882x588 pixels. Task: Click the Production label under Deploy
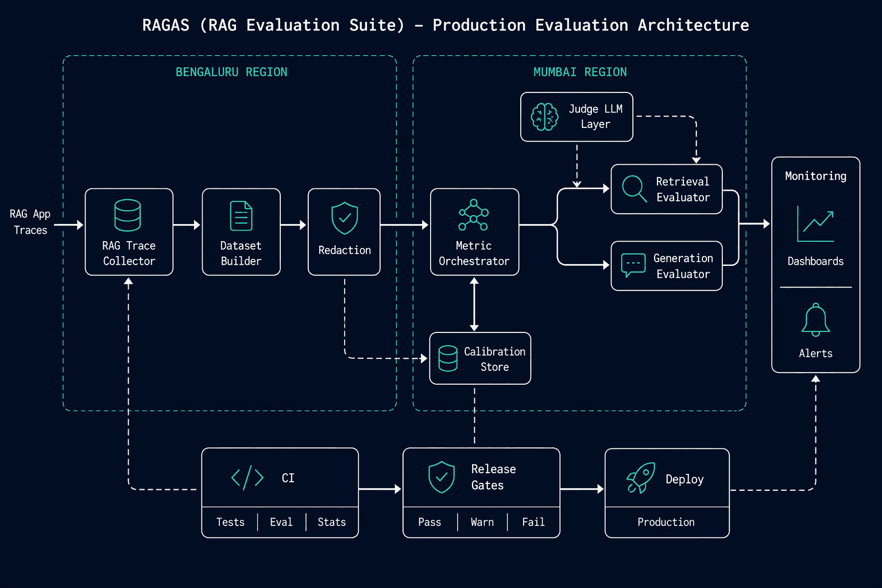click(x=666, y=522)
